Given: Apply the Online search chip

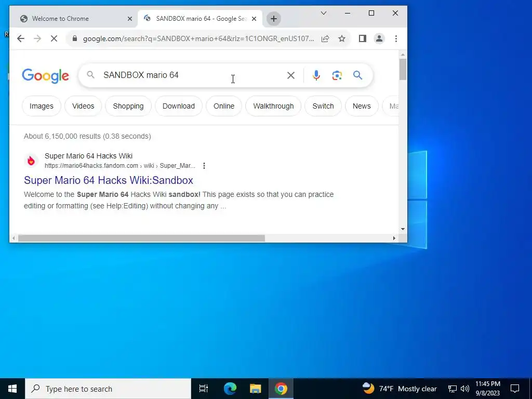Looking at the screenshot, I should click(x=224, y=106).
